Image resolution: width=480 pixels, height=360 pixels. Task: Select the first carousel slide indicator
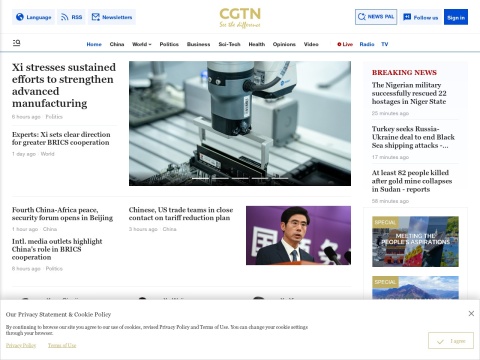[201, 178]
